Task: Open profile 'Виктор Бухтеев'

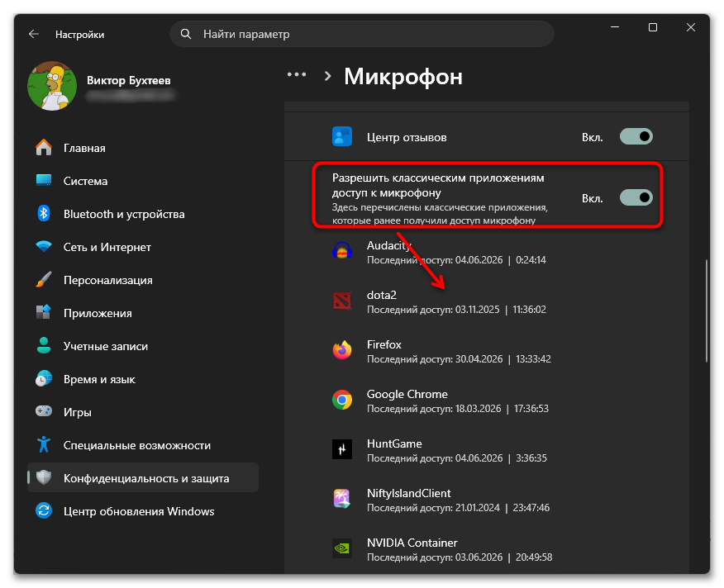Action: [x=129, y=80]
